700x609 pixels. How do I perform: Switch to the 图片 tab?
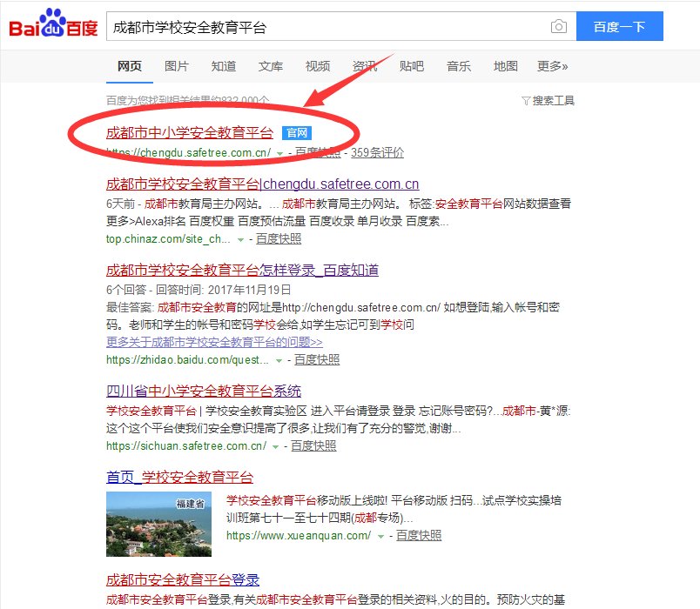(x=176, y=65)
